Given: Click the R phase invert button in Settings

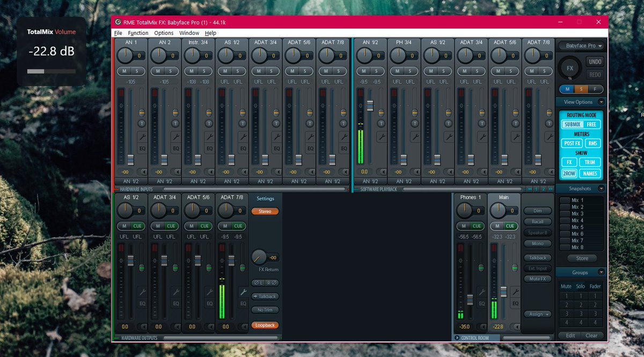Looking at the screenshot, I should (x=272, y=283).
